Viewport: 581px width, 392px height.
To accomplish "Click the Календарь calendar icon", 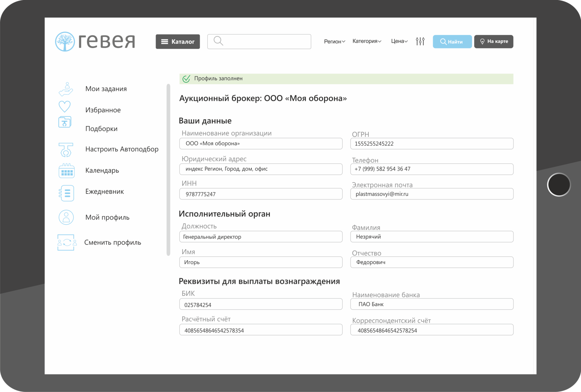I will 66,171.
